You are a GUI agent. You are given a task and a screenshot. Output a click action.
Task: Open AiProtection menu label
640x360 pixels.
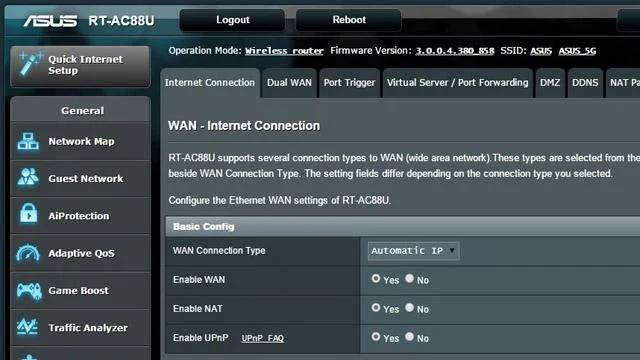click(x=79, y=216)
